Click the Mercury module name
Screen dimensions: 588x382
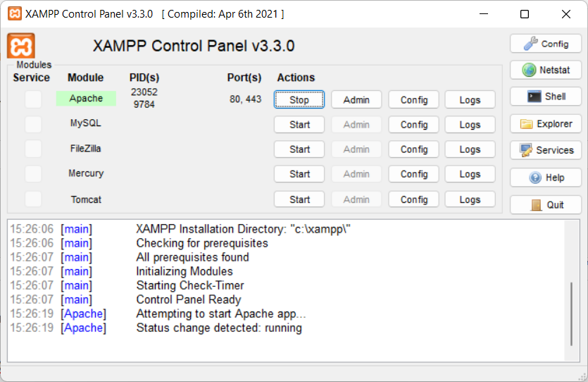tap(86, 173)
